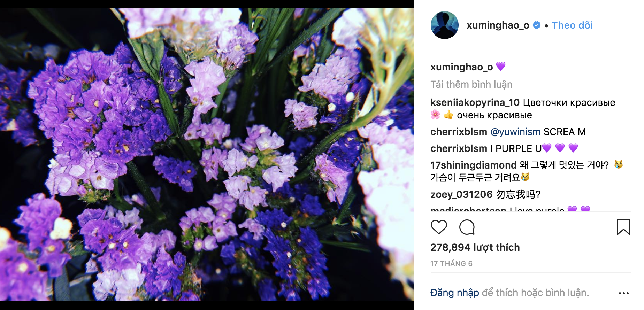644x310 pixels.
Task: Open cherrixblsm profile from SCREA M comment
Action: (459, 132)
